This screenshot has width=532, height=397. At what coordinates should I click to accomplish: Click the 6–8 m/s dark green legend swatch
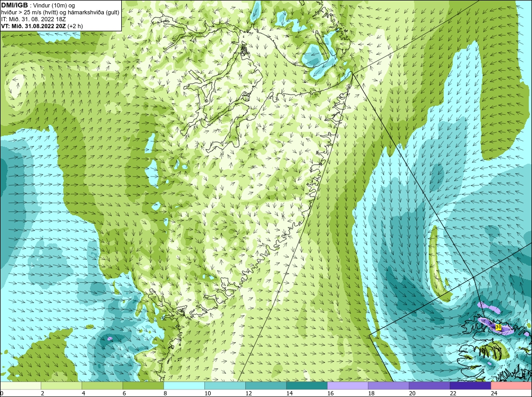pos(143,386)
